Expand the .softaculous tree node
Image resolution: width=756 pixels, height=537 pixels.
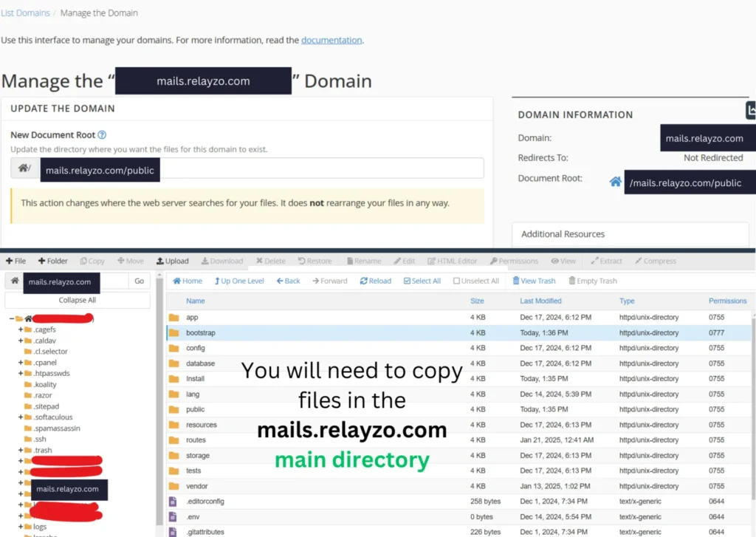coord(21,417)
